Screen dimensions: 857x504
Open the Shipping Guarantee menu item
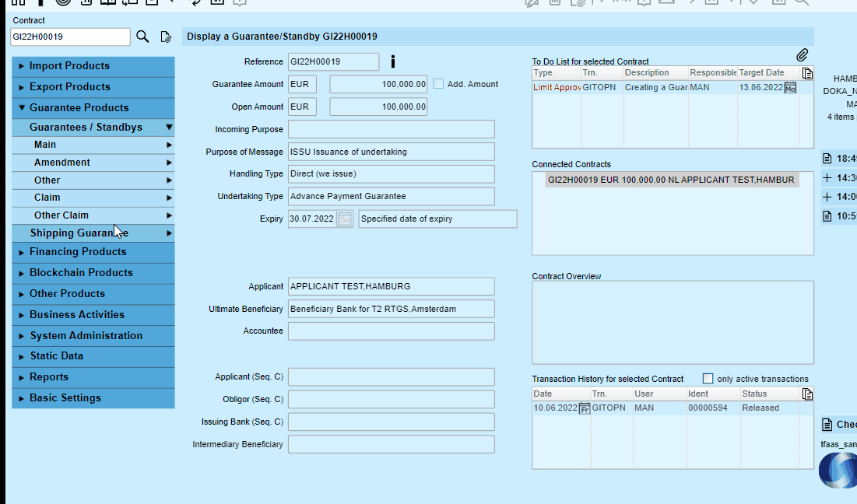(x=93, y=233)
